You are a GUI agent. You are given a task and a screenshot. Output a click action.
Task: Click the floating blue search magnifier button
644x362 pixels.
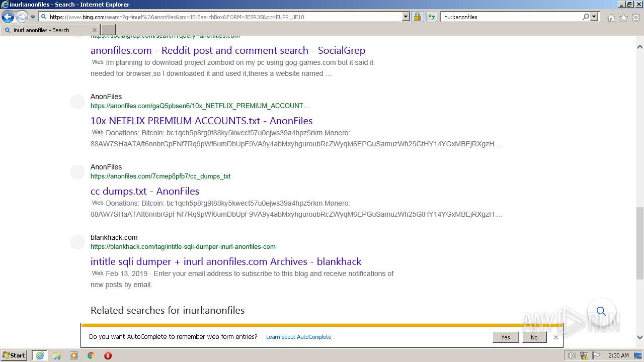[601, 311]
